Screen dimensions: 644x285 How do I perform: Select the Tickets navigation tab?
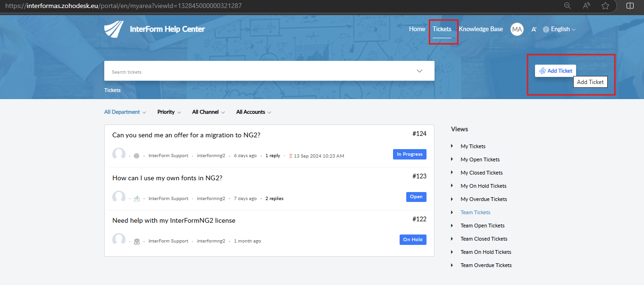442,29
